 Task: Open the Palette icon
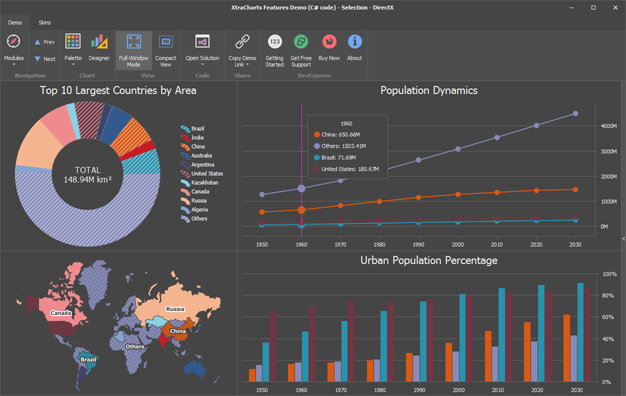tap(73, 42)
